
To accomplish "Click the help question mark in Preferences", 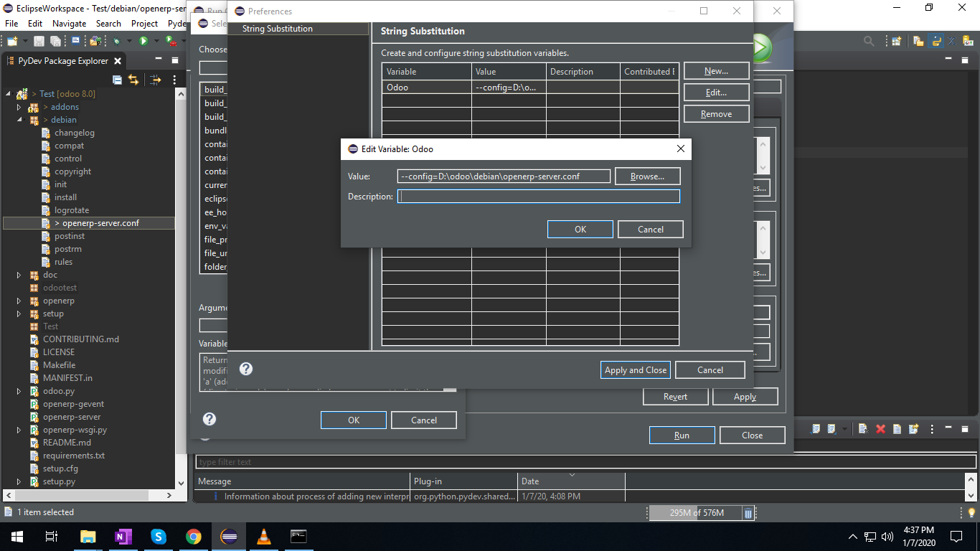I will [246, 369].
